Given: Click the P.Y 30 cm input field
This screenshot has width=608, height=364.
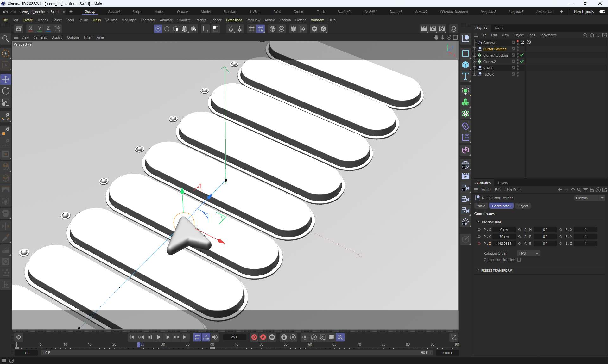Looking at the screenshot, I should tap(503, 237).
